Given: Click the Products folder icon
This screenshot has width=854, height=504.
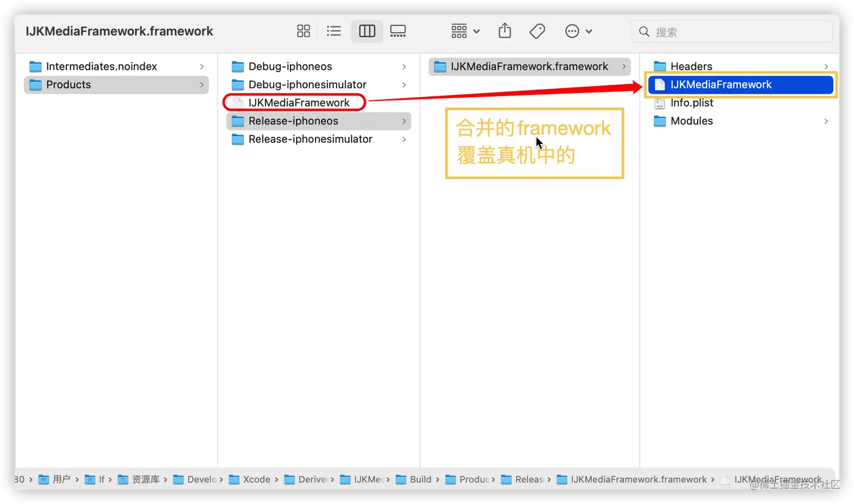Looking at the screenshot, I should click(36, 85).
